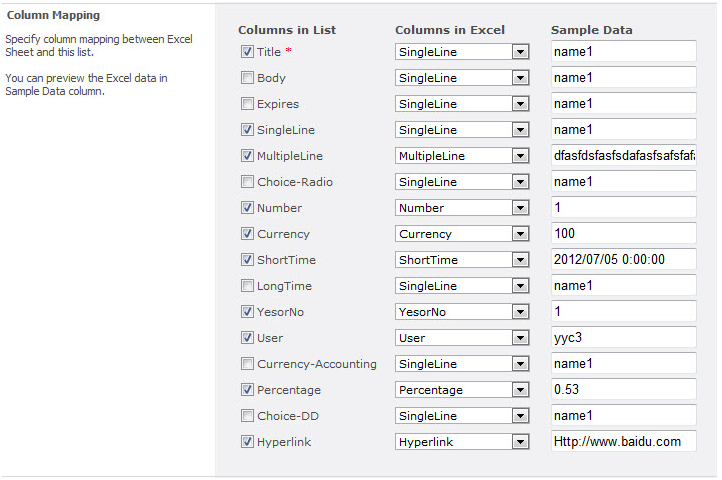Focus the sample data field showing 0.53

click(623, 389)
